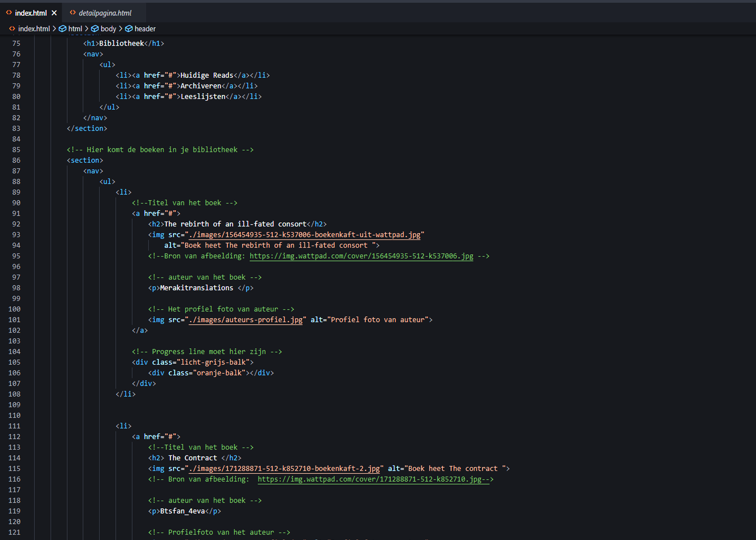This screenshot has height=540, width=756.
Task: Click the comment "Progress line moet hier zijn"
Action: [209, 351]
